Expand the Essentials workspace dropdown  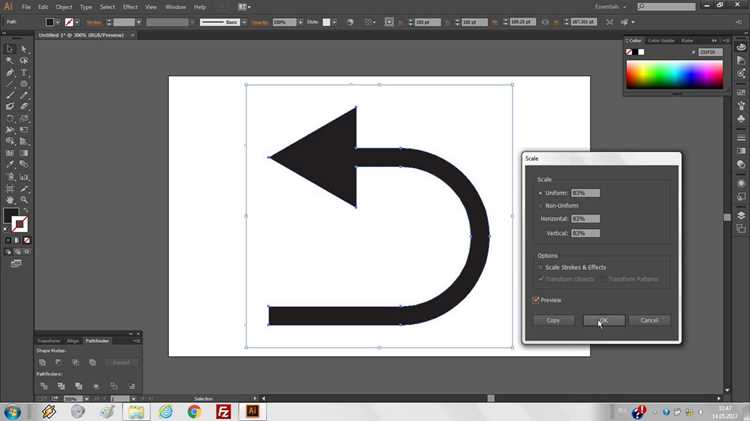611,7
